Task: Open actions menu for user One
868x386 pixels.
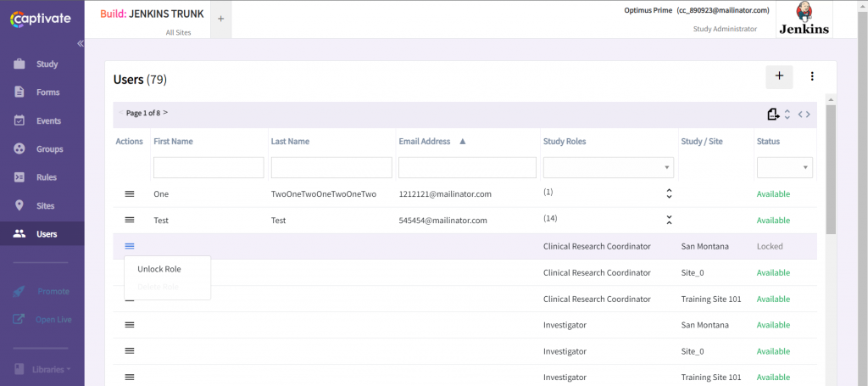Action: click(130, 194)
